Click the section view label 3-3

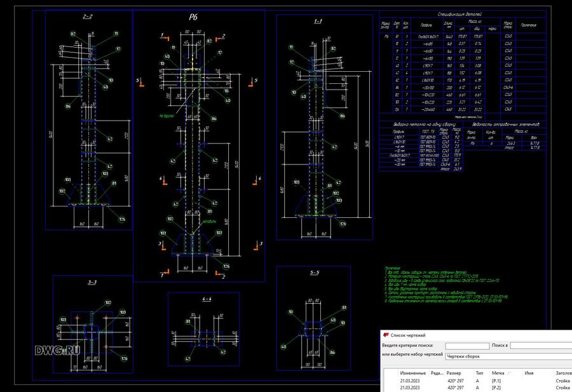pyautogui.click(x=92, y=282)
